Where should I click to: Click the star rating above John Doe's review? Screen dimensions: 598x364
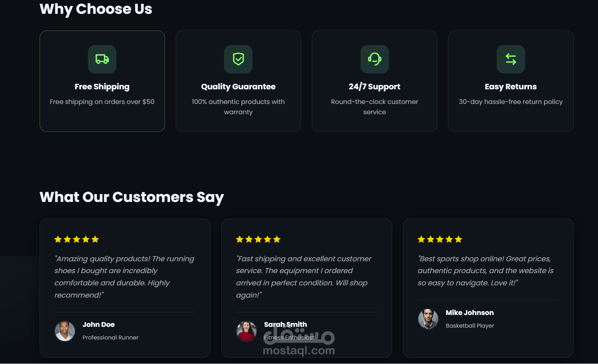(76, 239)
